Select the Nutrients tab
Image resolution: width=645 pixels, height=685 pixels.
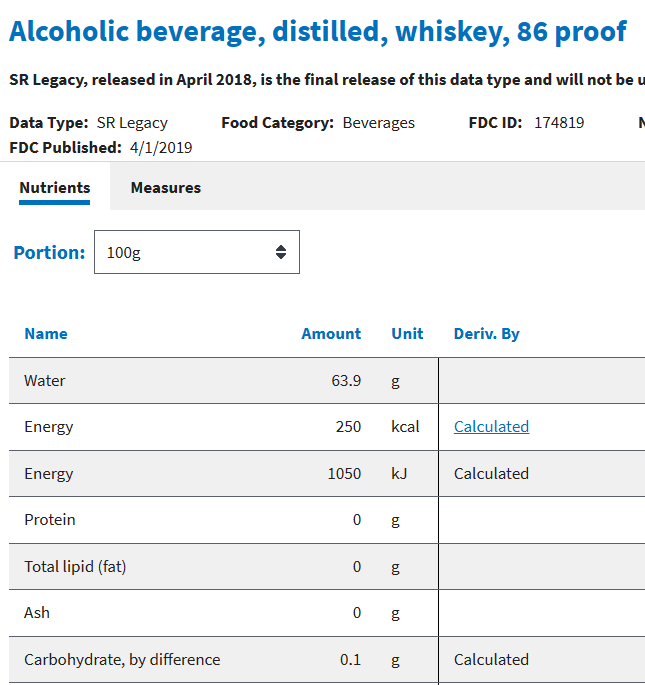tap(55, 188)
